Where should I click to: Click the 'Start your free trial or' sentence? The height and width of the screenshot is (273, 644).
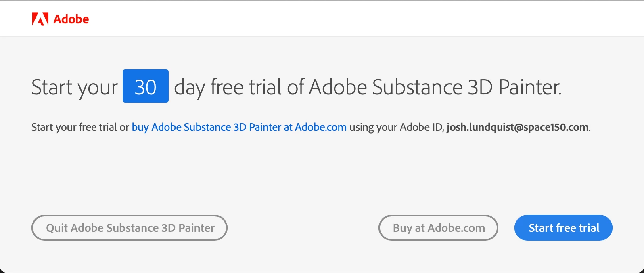pyautogui.click(x=80, y=127)
